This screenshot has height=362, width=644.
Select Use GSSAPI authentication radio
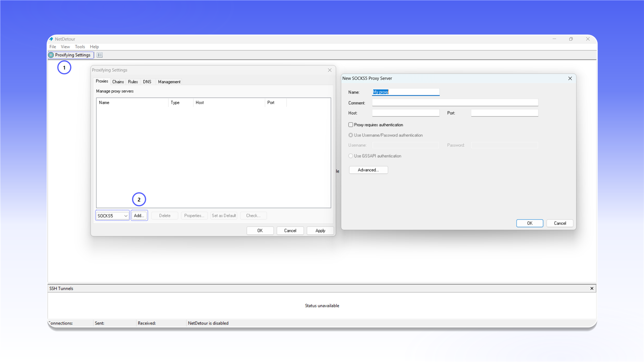point(351,156)
